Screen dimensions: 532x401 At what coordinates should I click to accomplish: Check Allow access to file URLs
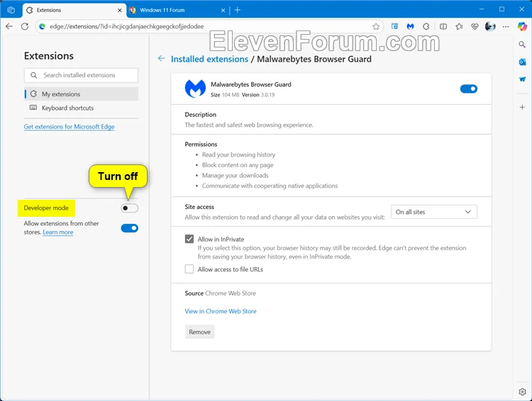point(189,269)
